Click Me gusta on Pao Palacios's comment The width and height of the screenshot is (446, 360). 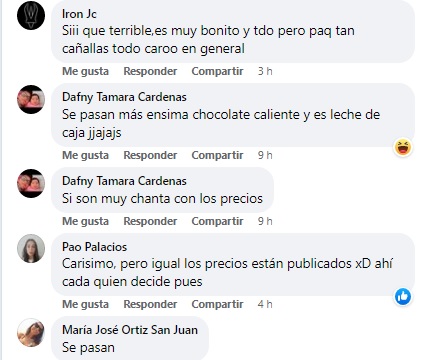point(85,304)
